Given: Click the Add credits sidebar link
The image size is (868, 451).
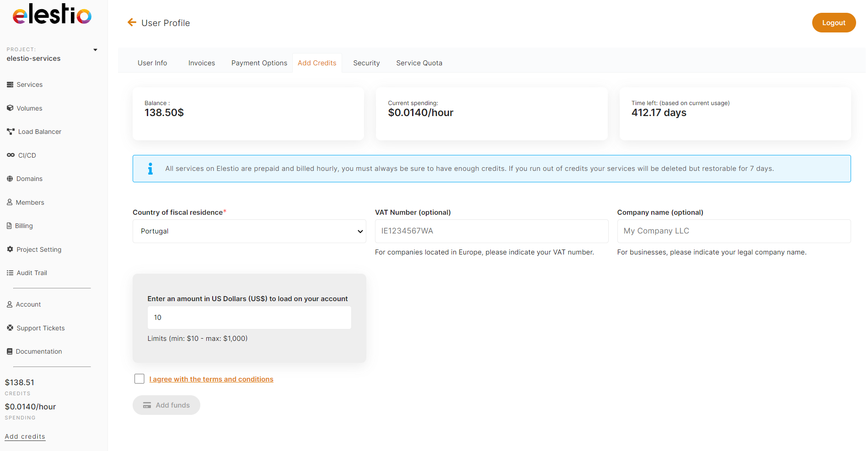Looking at the screenshot, I should tap(25, 436).
